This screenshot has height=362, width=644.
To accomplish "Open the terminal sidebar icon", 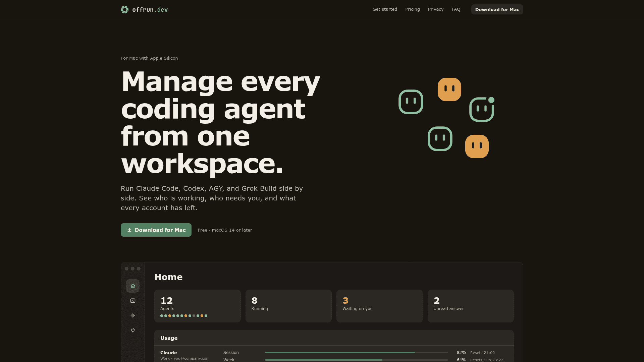I will pyautogui.click(x=133, y=301).
